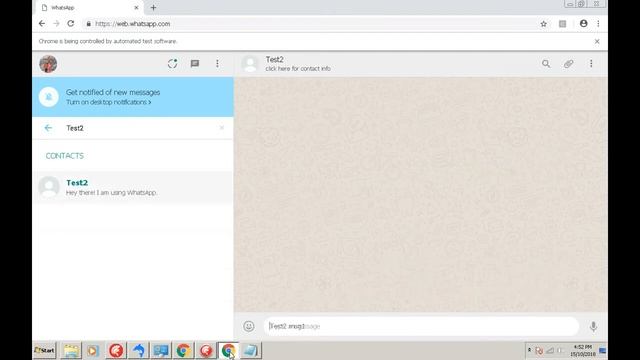Turn on desktop notifications link
This screenshot has height=360, width=640.
109,102
